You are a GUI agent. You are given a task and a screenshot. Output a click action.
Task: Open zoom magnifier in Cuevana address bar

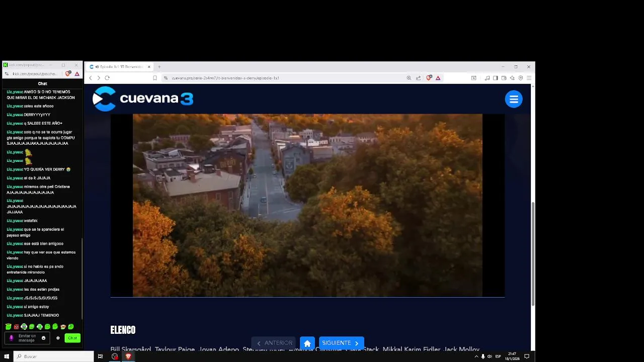[x=409, y=78]
